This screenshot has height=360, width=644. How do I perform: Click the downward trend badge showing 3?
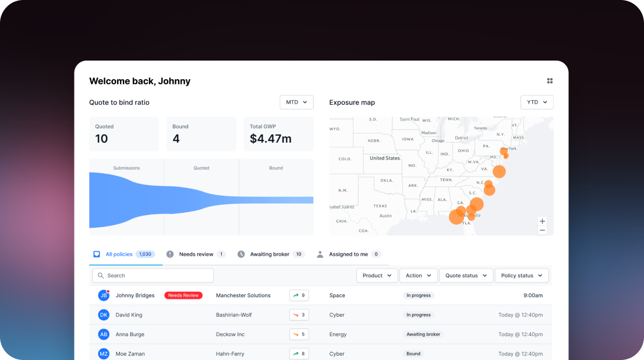(x=299, y=315)
